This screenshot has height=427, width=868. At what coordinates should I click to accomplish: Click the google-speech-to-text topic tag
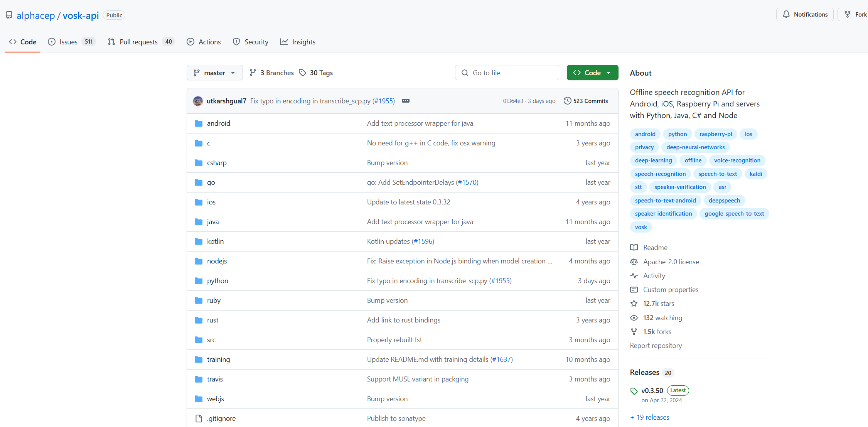tap(734, 214)
